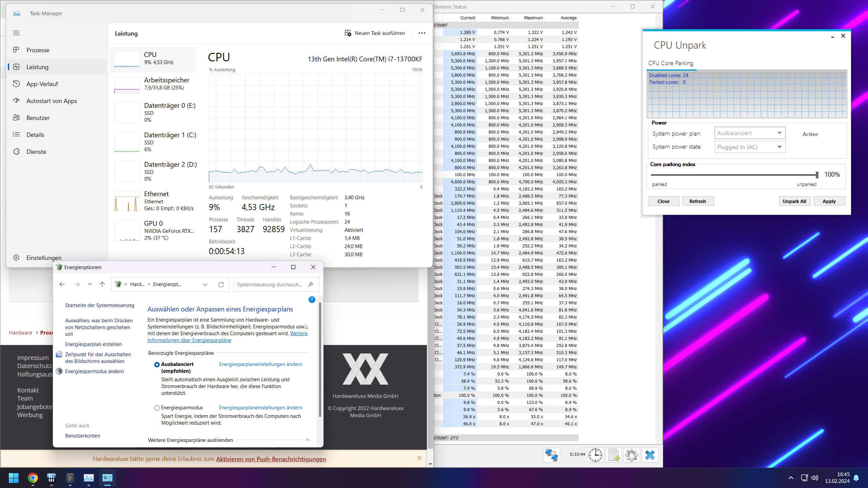Select Datenträger 0 (E:) entry
Image resolution: width=868 pixels, height=488 pixels.
pos(153,112)
